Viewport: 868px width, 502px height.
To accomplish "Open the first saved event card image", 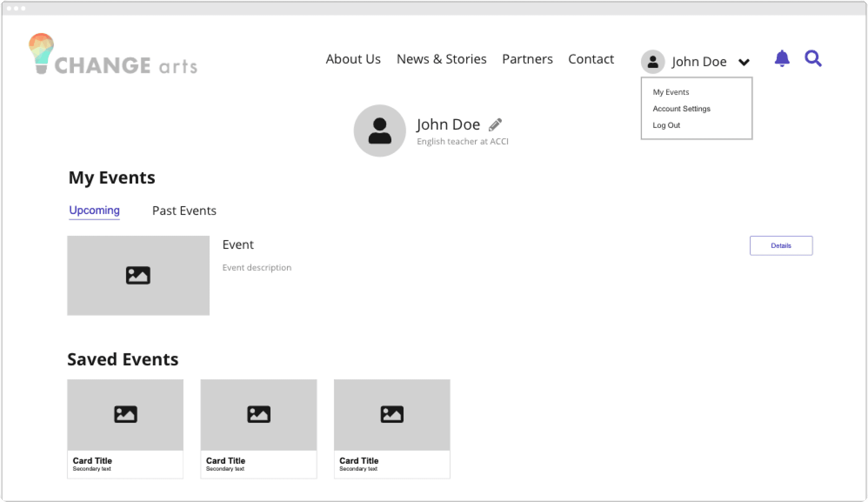I will pos(125,414).
